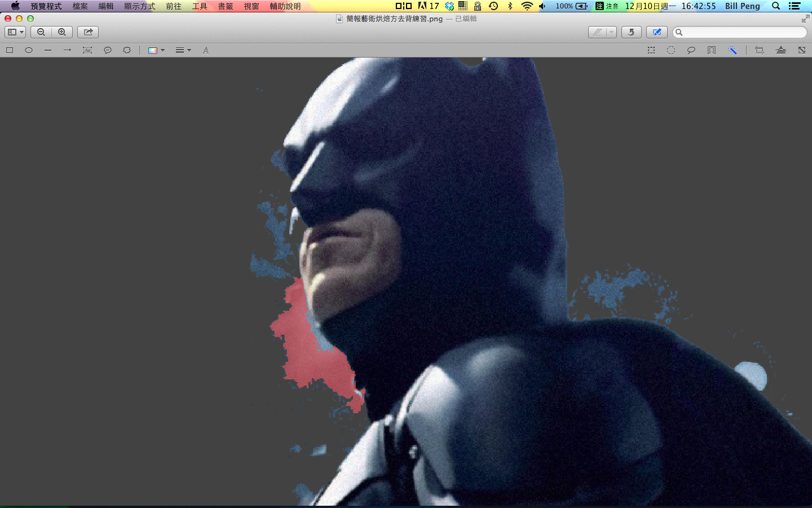
Task: Click the Share button
Action: pos(88,32)
